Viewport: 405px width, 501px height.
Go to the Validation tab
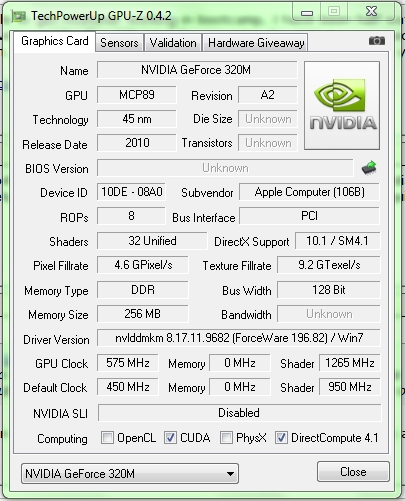[x=173, y=43]
